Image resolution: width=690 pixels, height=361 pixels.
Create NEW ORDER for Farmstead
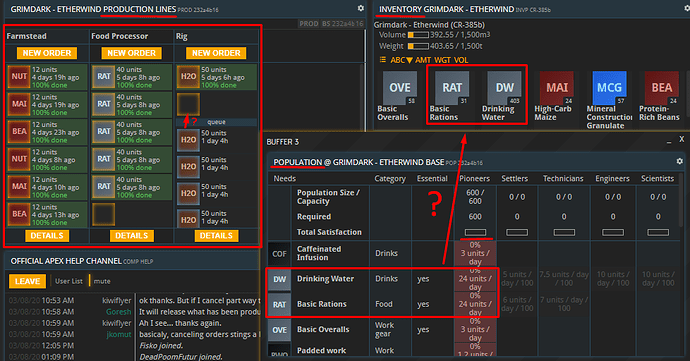tap(47, 53)
